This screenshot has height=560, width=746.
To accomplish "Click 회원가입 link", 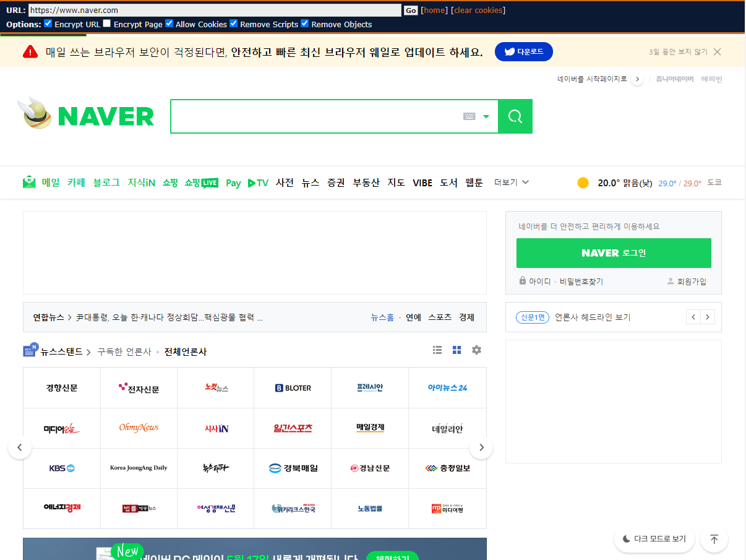I will click(x=687, y=281).
